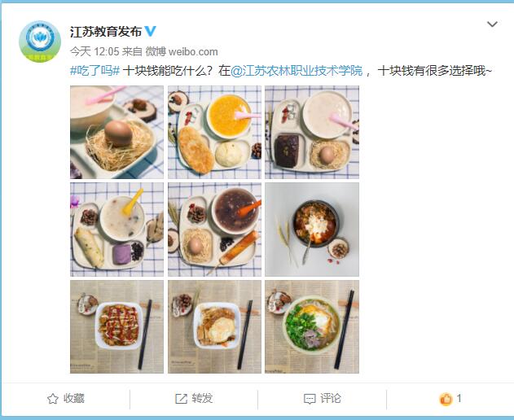Screen dimensions: 514x420
Task: Click the thumbs-up like icon
Action: click(446, 399)
